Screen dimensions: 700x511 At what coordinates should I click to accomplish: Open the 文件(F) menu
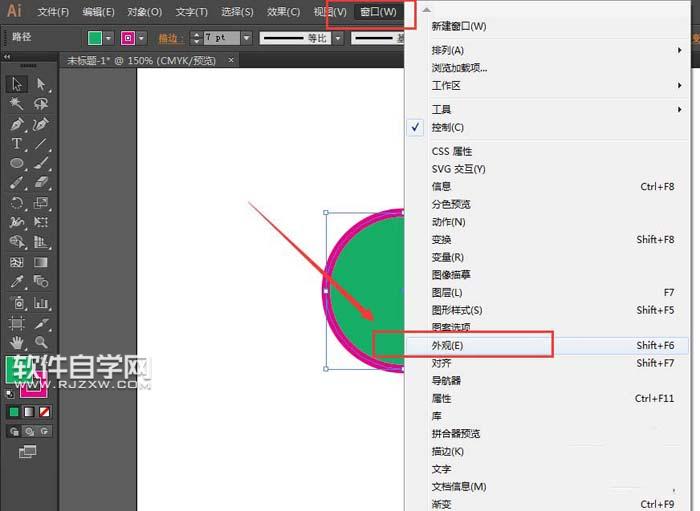53,12
